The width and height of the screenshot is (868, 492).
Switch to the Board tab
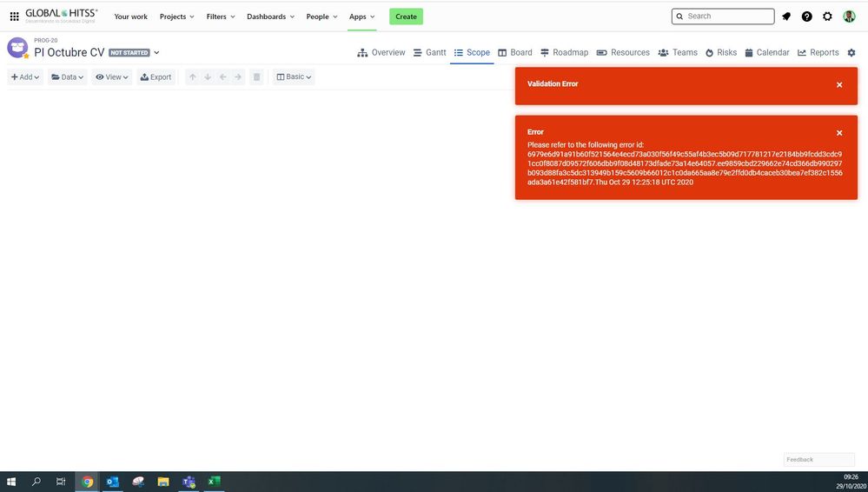[x=515, y=53]
